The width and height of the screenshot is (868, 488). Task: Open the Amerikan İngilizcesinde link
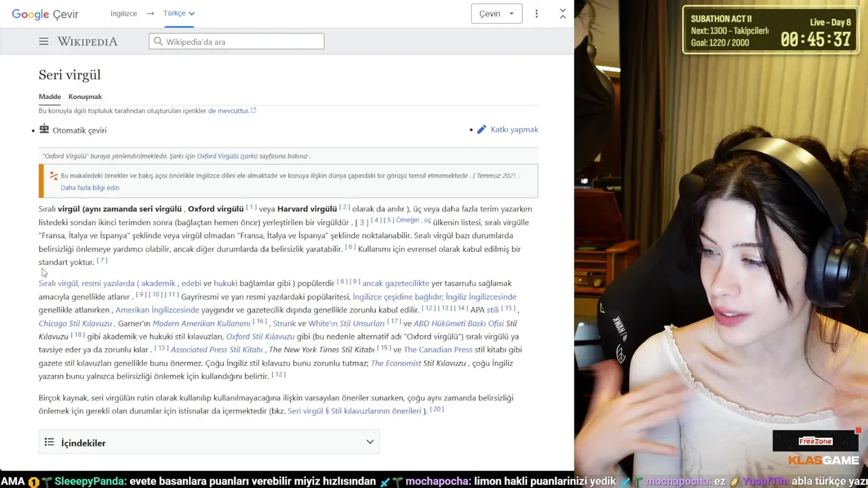point(157,310)
